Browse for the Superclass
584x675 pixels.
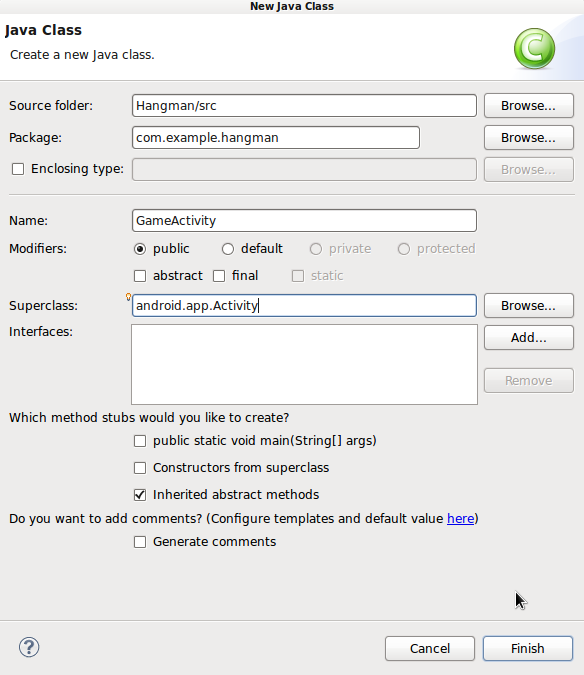pyautogui.click(x=528, y=306)
